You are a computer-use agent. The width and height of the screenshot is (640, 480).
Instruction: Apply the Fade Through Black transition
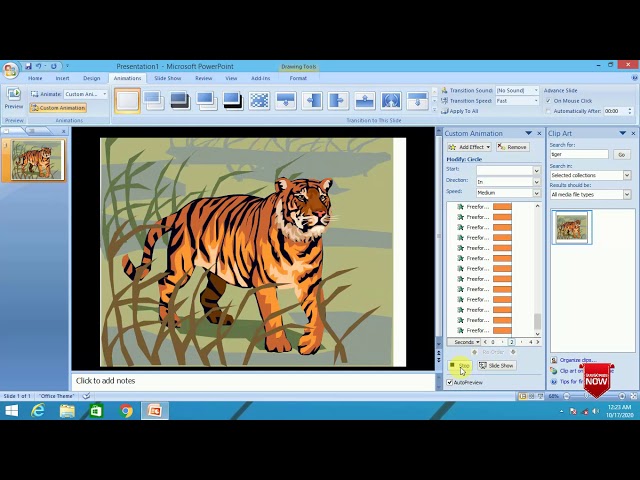pos(180,100)
